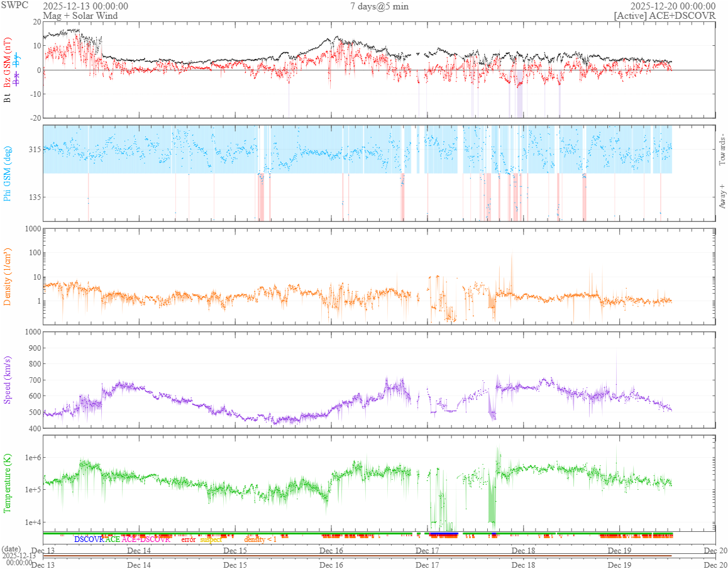Image resolution: width=728 pixels, height=569 pixels.
Task: Click the orange 'density < 1' legend entry
Action: 260,539
